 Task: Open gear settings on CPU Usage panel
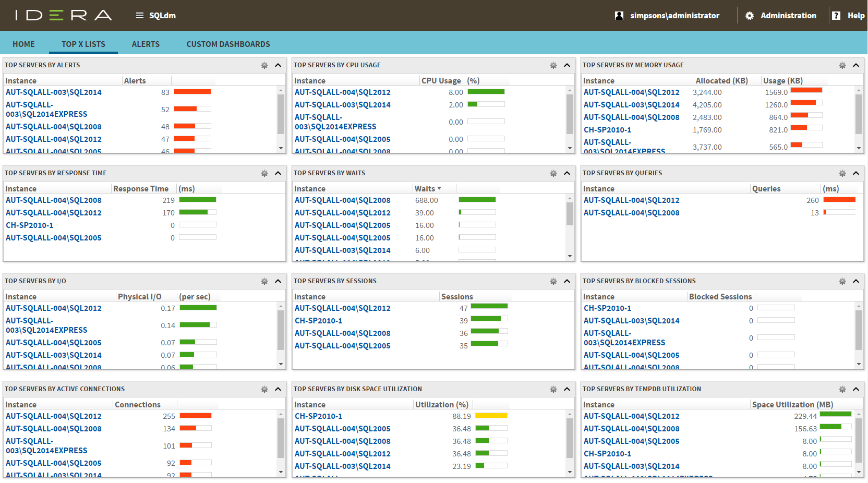(x=553, y=65)
